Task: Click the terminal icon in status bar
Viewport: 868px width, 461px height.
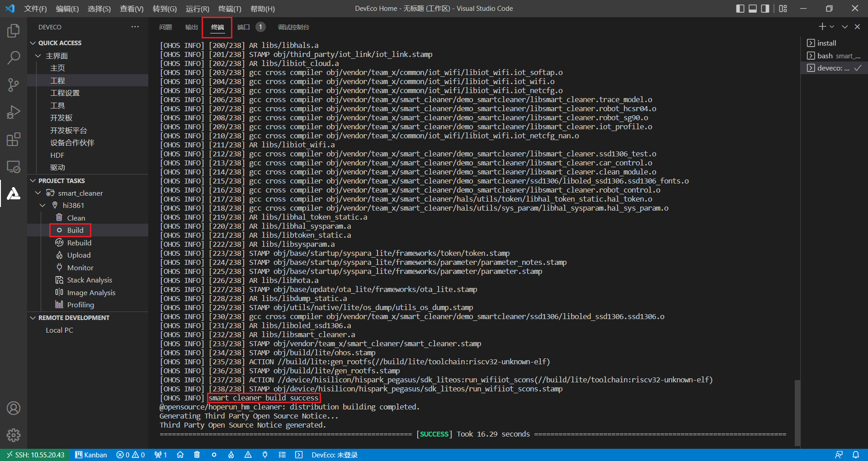Action: (299, 455)
